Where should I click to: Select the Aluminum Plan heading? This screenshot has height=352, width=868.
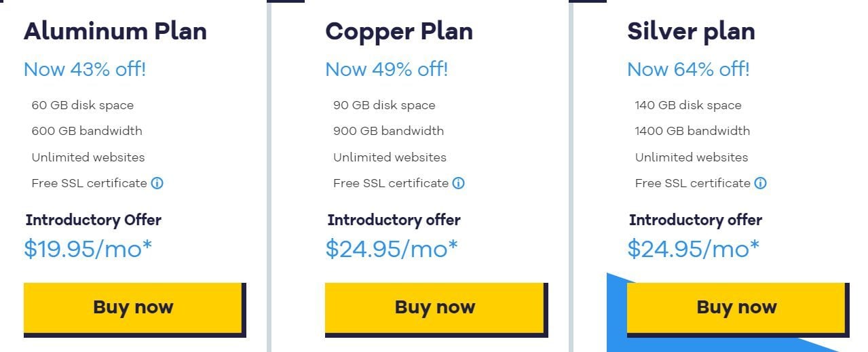pyautogui.click(x=115, y=31)
